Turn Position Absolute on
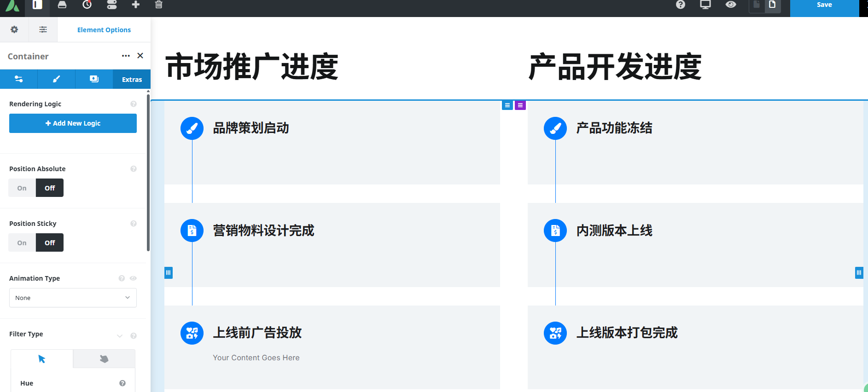The image size is (868, 392). (x=22, y=188)
